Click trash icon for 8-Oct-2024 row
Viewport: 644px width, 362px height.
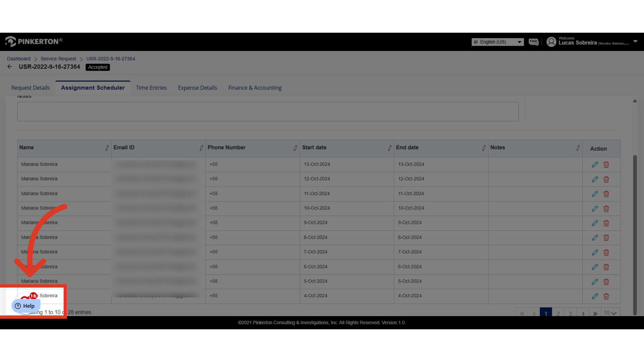point(606,238)
